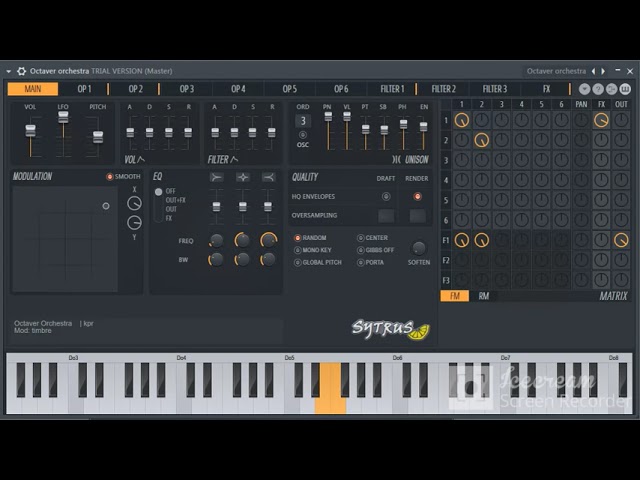
Task: Click the FILTER envelope label
Action: [223, 160]
